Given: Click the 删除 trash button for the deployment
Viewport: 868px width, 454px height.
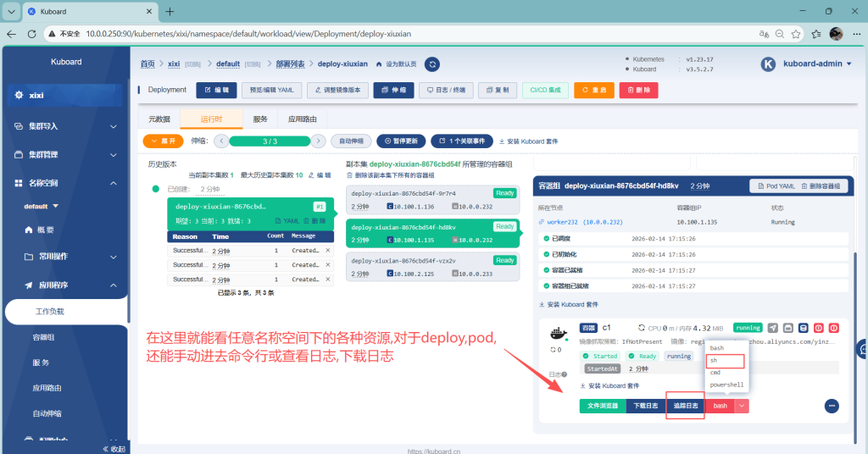Looking at the screenshot, I should (639, 90).
